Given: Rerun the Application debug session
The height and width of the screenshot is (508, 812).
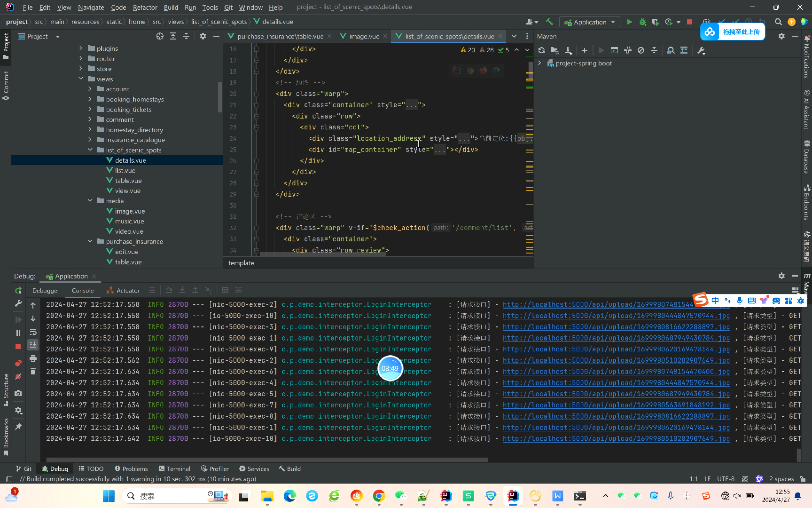Looking at the screenshot, I should point(18,290).
